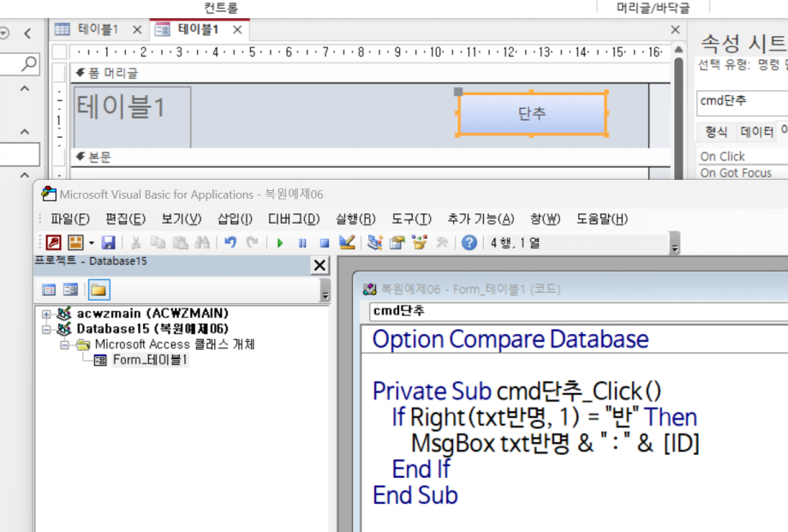
Task: Toggle Folders in the project pane
Action: click(x=98, y=290)
